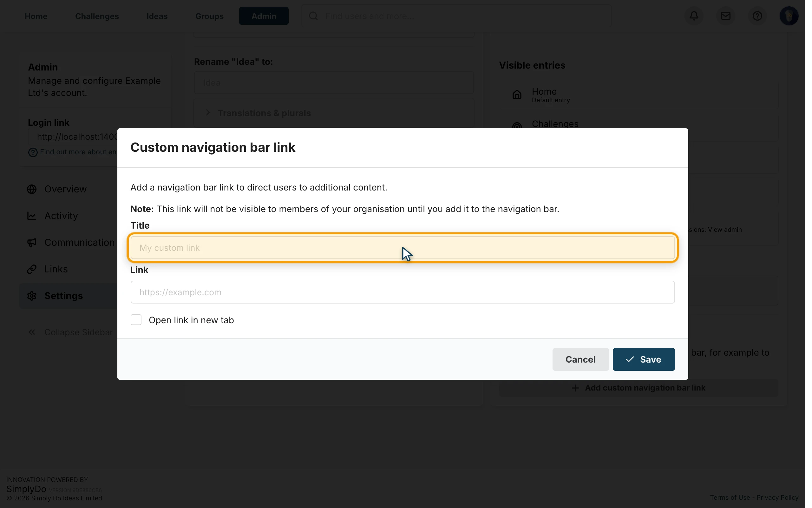Tick Open link in new tab checkbox
The height and width of the screenshot is (508, 812).
pos(136,319)
